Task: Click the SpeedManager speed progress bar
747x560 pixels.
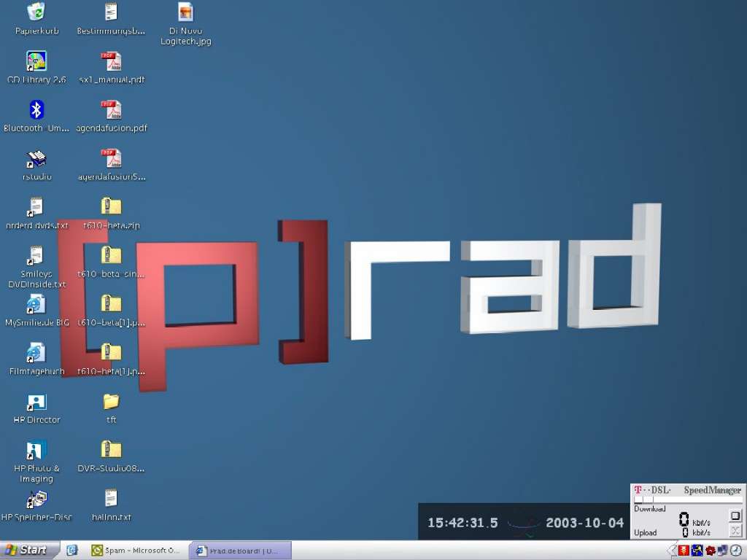Action: [x=687, y=500]
